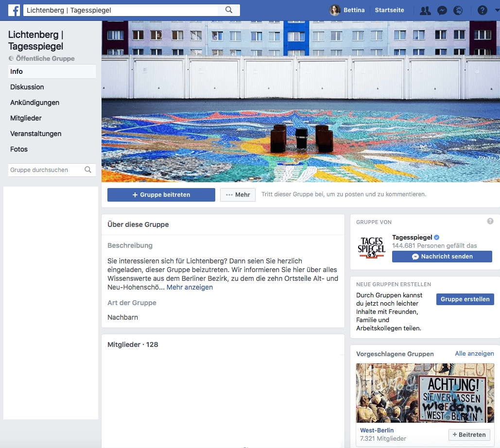
Task: Click the search magnifier in top bar
Action: click(229, 10)
